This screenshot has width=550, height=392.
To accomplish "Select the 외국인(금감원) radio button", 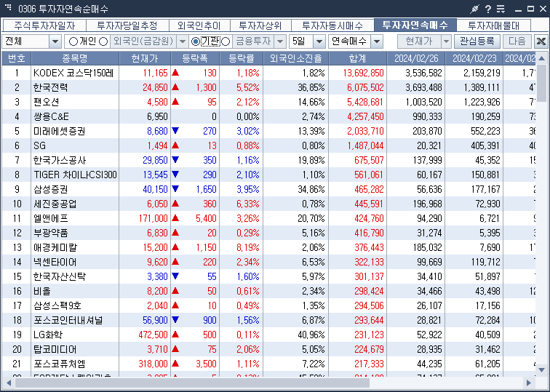I will pos(103,41).
